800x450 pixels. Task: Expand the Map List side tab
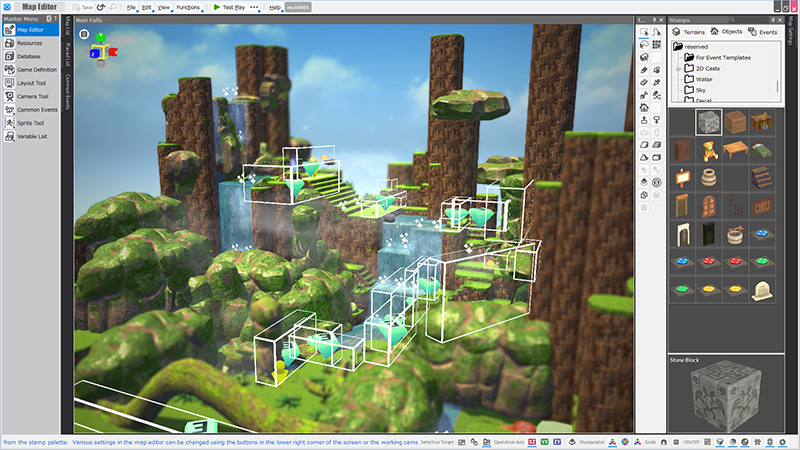pyautogui.click(x=67, y=26)
